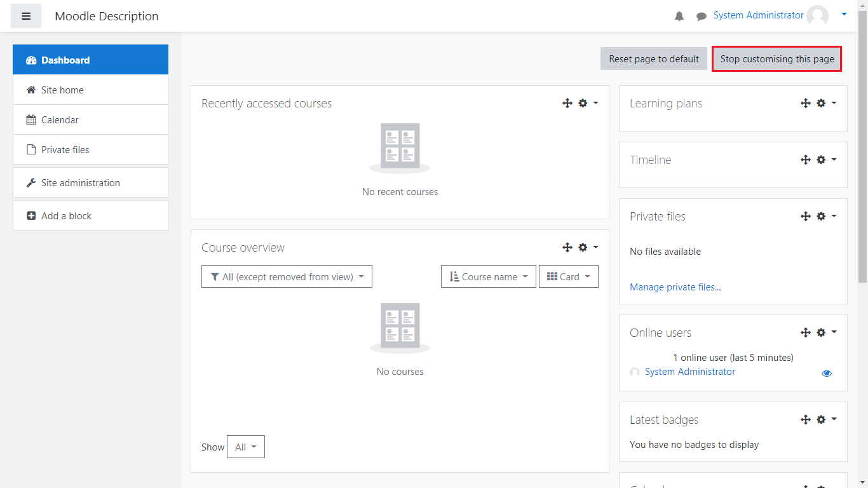
Task: Open Site administration in the sidebar
Action: tap(80, 183)
